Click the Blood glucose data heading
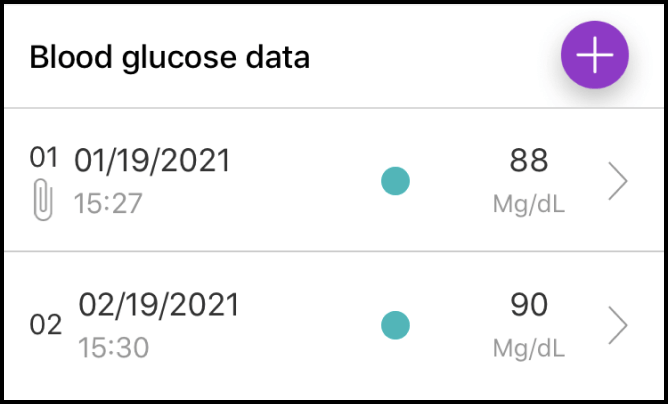The width and height of the screenshot is (668, 404). coord(170,57)
